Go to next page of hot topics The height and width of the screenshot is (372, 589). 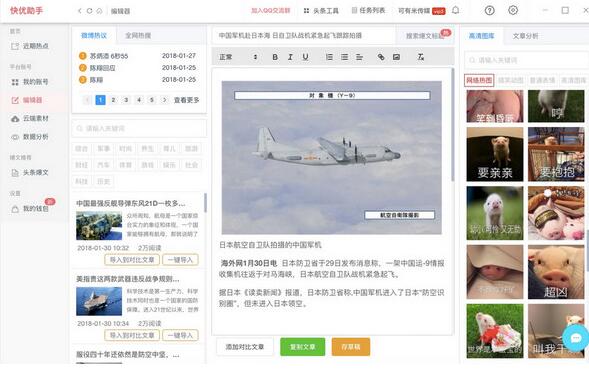click(165, 100)
